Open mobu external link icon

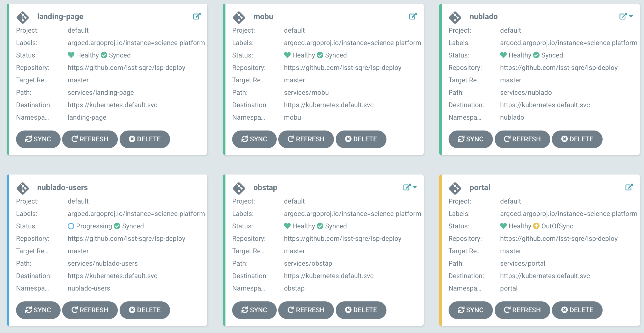pyautogui.click(x=413, y=16)
